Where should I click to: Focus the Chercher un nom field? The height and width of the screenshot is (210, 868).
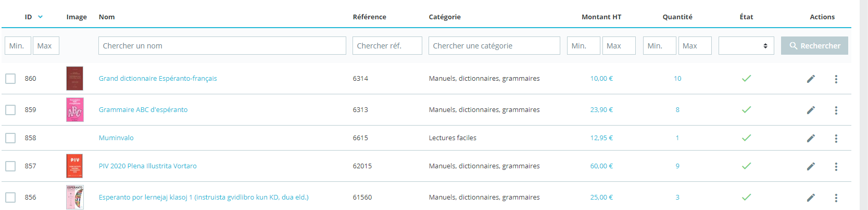222,46
